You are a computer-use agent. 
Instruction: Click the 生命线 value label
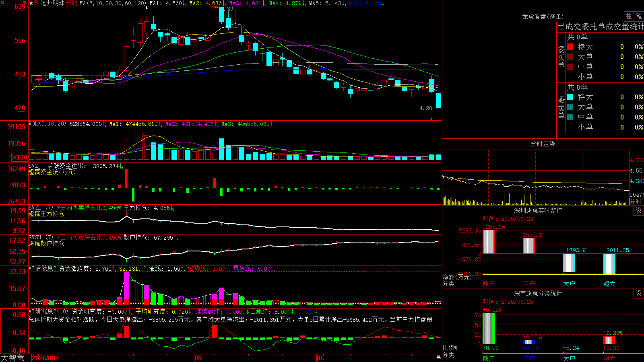(164, 269)
